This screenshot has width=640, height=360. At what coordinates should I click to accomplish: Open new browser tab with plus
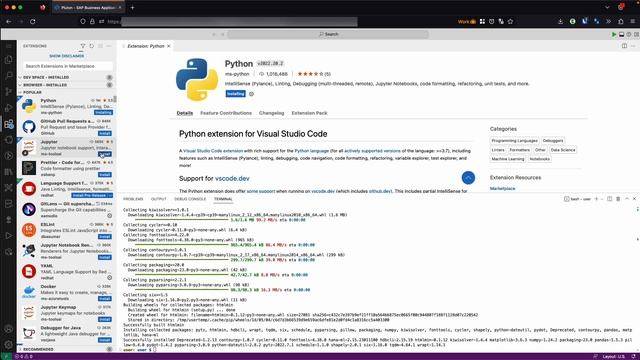[132, 7]
